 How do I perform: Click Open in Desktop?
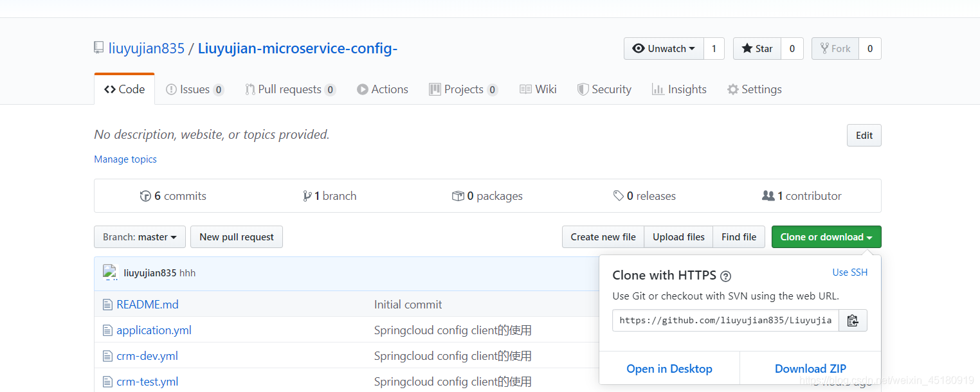(x=669, y=369)
